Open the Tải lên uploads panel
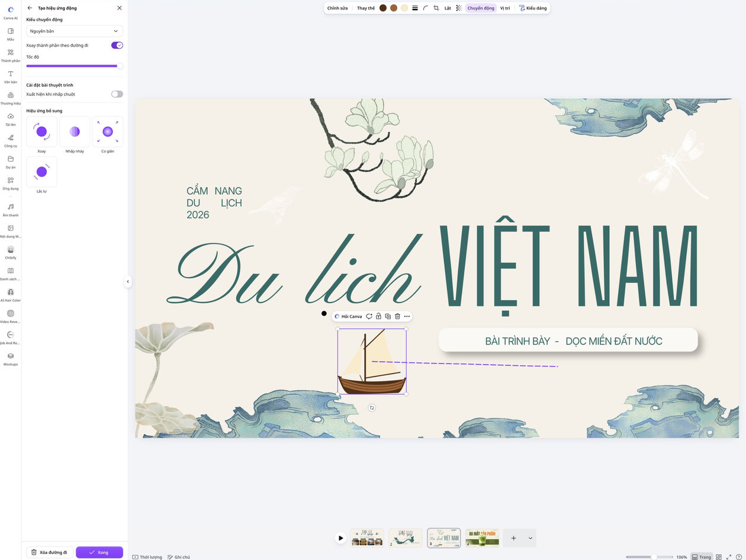The width and height of the screenshot is (746, 560). pyautogui.click(x=11, y=119)
